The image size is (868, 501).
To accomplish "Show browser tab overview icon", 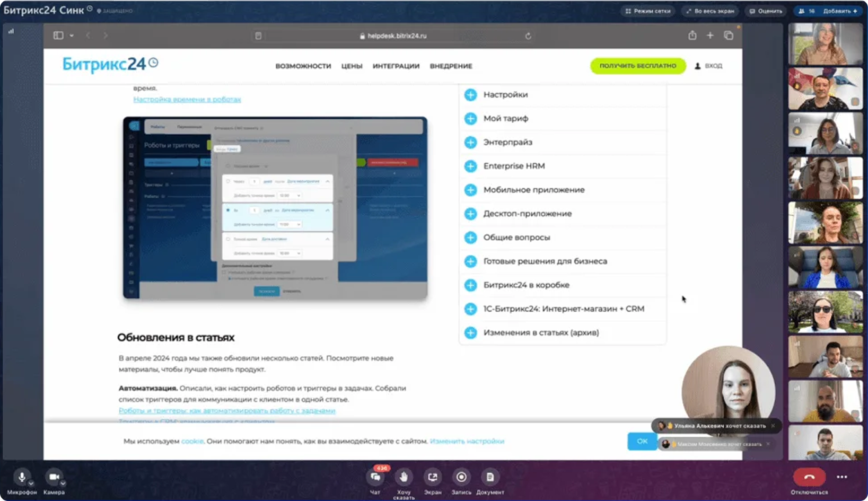I will point(729,36).
